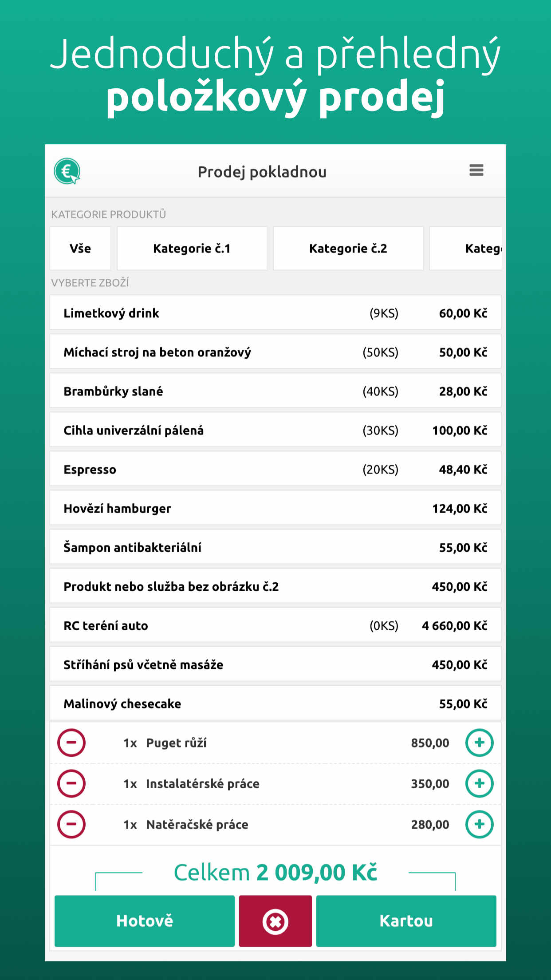
Task: Switch to Kategorie č.1 tab
Action: 192,249
